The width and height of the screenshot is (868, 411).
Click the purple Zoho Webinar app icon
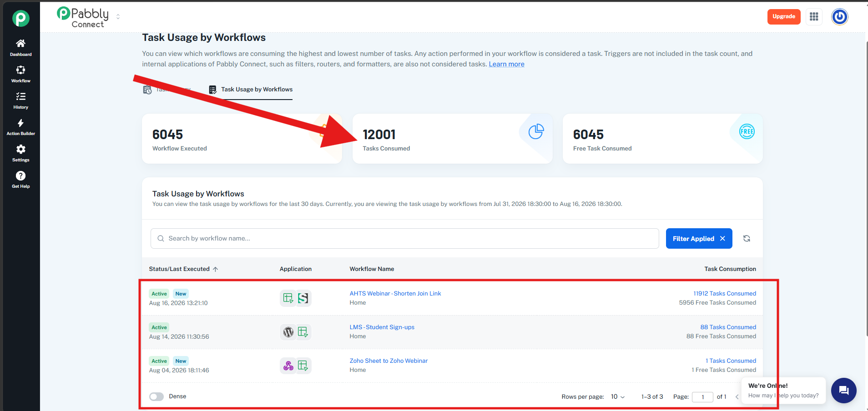(288, 366)
